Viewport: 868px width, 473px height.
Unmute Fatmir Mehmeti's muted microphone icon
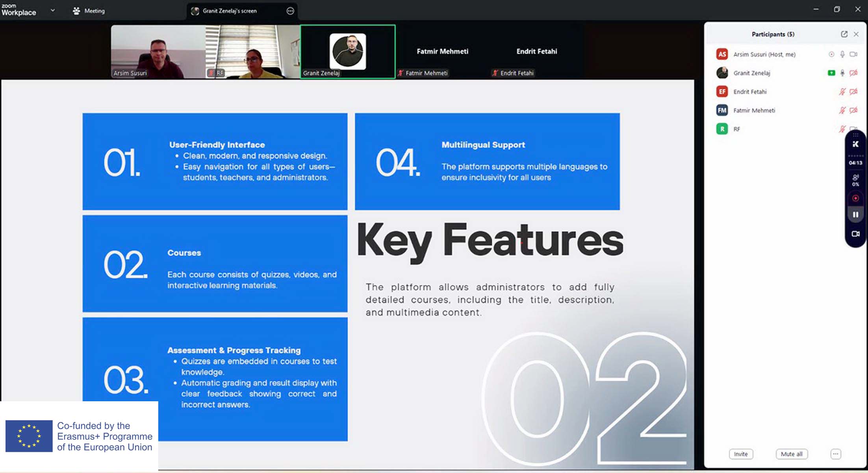(x=842, y=110)
